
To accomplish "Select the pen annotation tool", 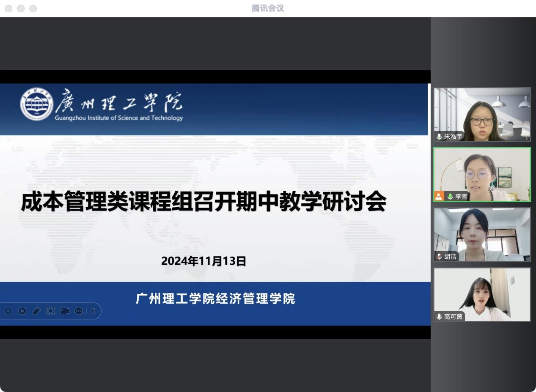I will [36, 311].
